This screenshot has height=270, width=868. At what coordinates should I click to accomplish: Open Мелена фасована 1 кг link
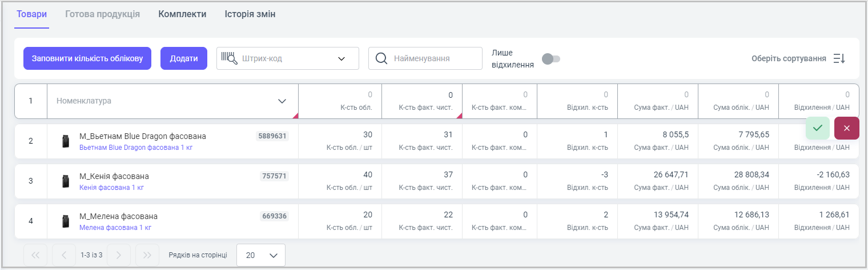pos(115,228)
